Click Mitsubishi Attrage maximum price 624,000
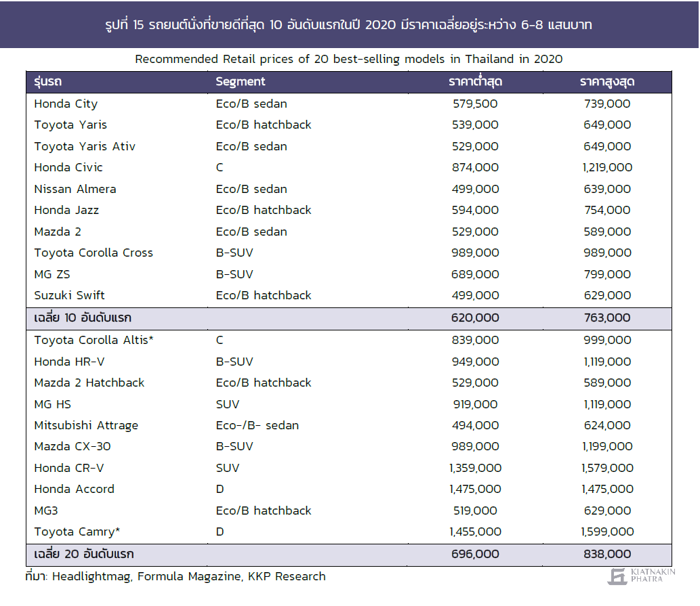 (x=607, y=425)
